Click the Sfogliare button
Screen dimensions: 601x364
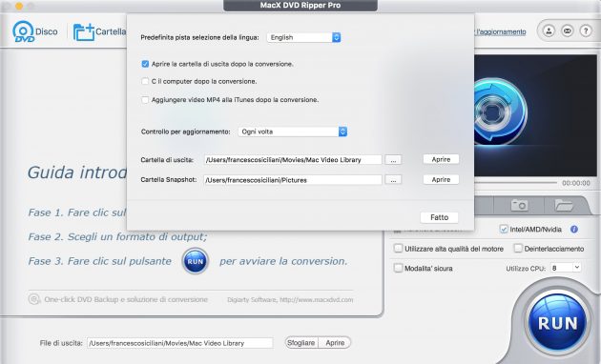[301, 343]
